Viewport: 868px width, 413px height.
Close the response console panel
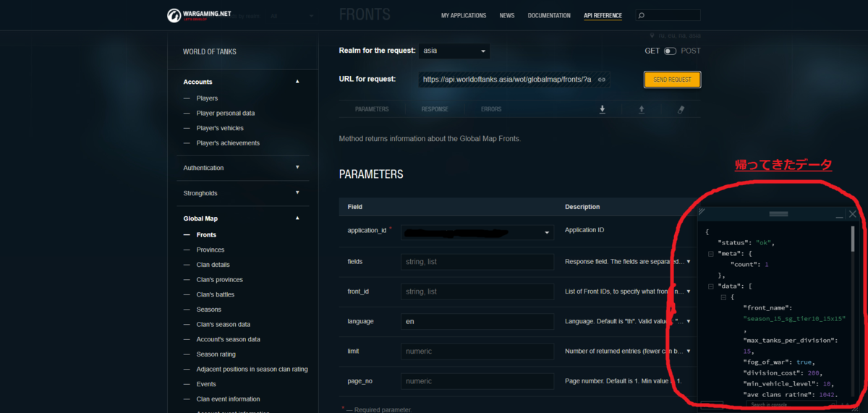(x=853, y=214)
